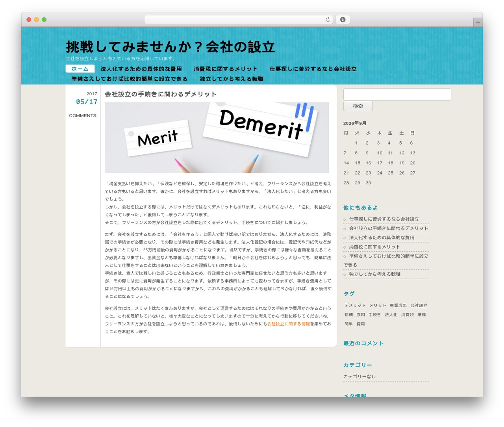The height and width of the screenshot is (427, 504).
Task: Select the 事業成果 tag
Action: [398, 305]
